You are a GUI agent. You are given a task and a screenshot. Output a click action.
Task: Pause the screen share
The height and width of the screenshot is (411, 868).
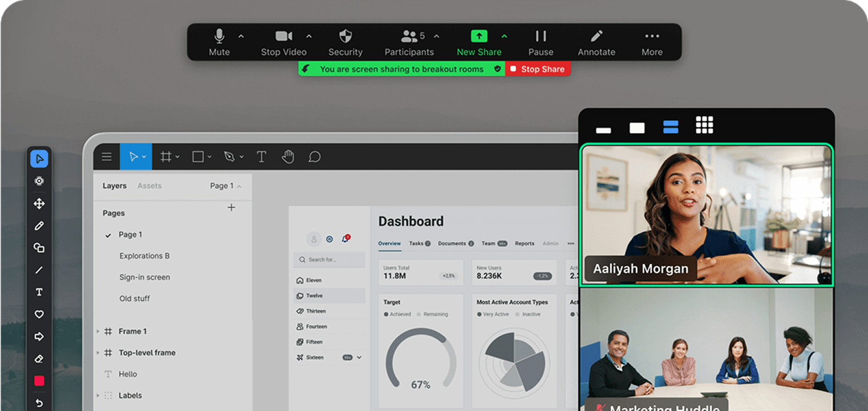point(540,40)
